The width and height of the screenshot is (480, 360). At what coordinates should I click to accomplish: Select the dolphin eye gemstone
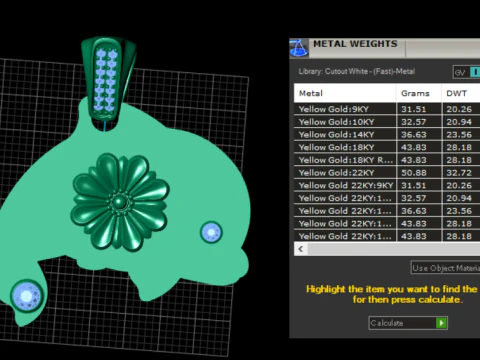point(211,232)
